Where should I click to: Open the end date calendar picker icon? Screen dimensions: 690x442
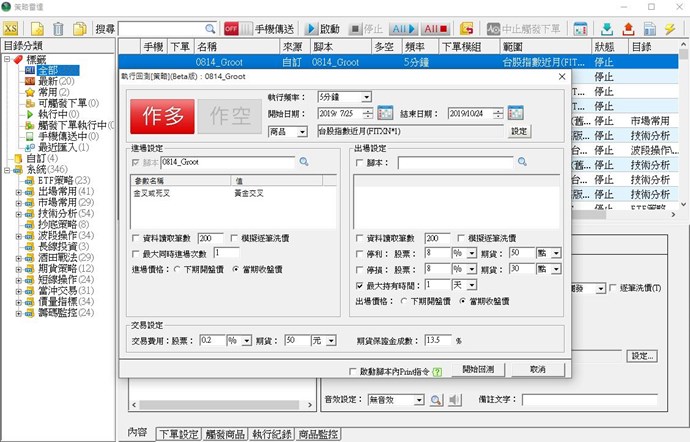coord(515,113)
